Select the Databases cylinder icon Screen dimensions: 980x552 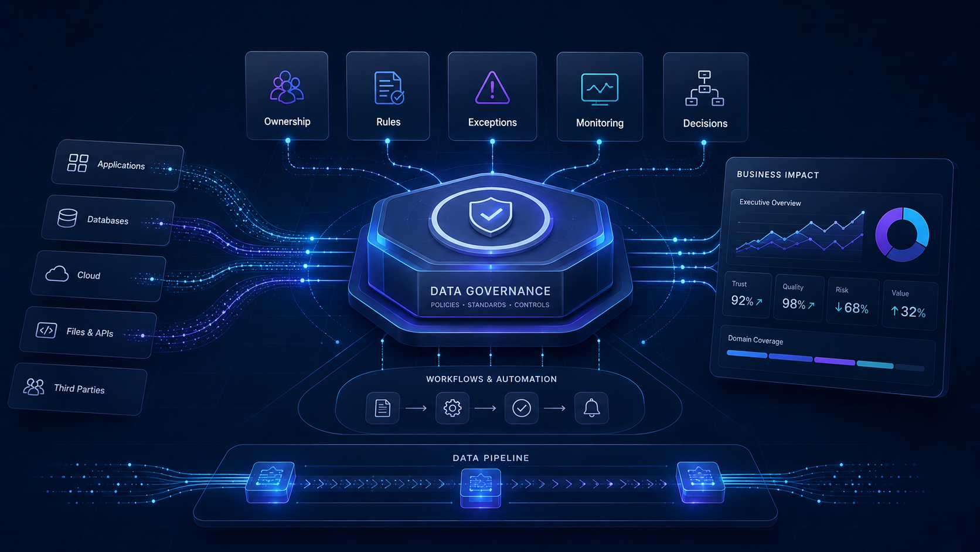click(67, 218)
